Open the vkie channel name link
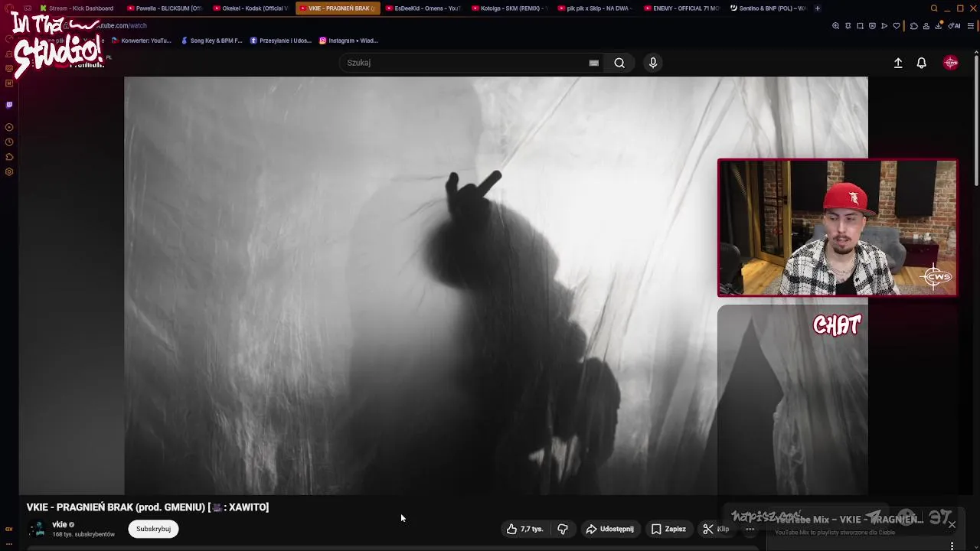Viewport: 980px width, 551px height. click(59, 524)
